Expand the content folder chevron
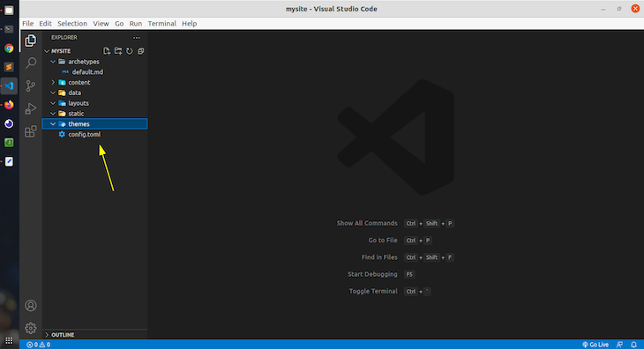The width and height of the screenshot is (644, 349). pos(53,83)
